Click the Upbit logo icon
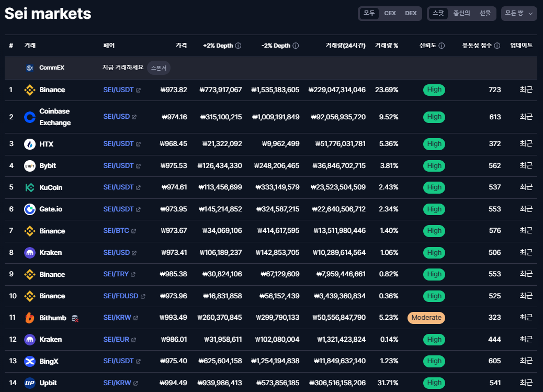The image size is (543, 392). coord(30,383)
